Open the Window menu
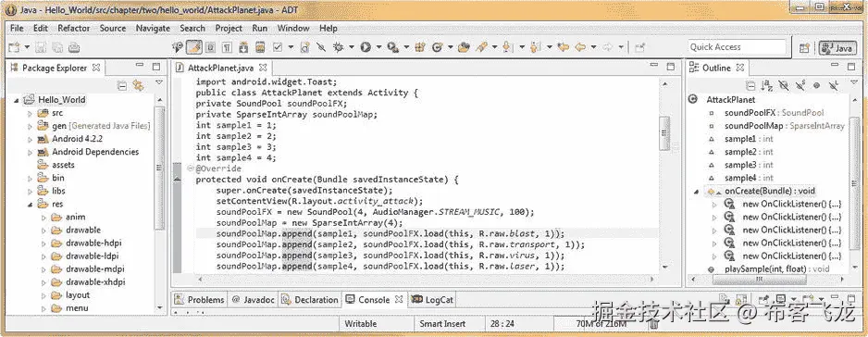Viewport: 868px width, 337px height. pyautogui.click(x=293, y=28)
